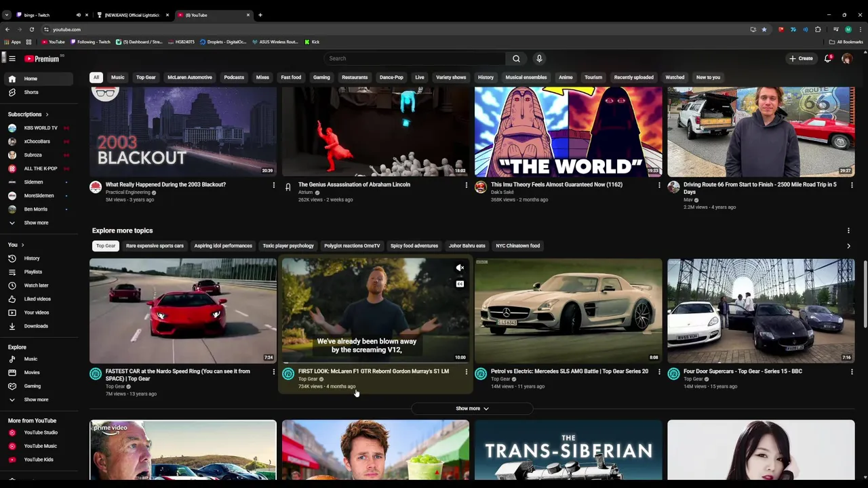Open browser tab list dropdown
The width and height of the screenshot is (868, 488).
pyautogui.click(x=7, y=15)
